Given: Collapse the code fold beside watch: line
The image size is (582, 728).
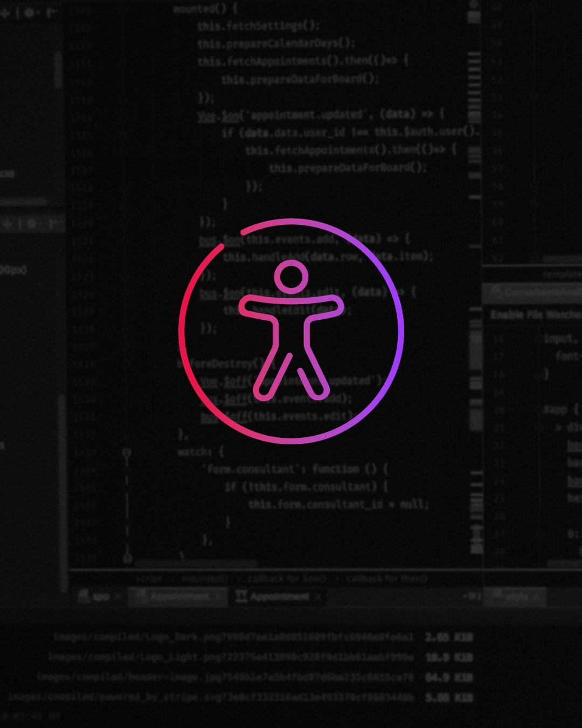Looking at the screenshot, I should pyautogui.click(x=127, y=452).
